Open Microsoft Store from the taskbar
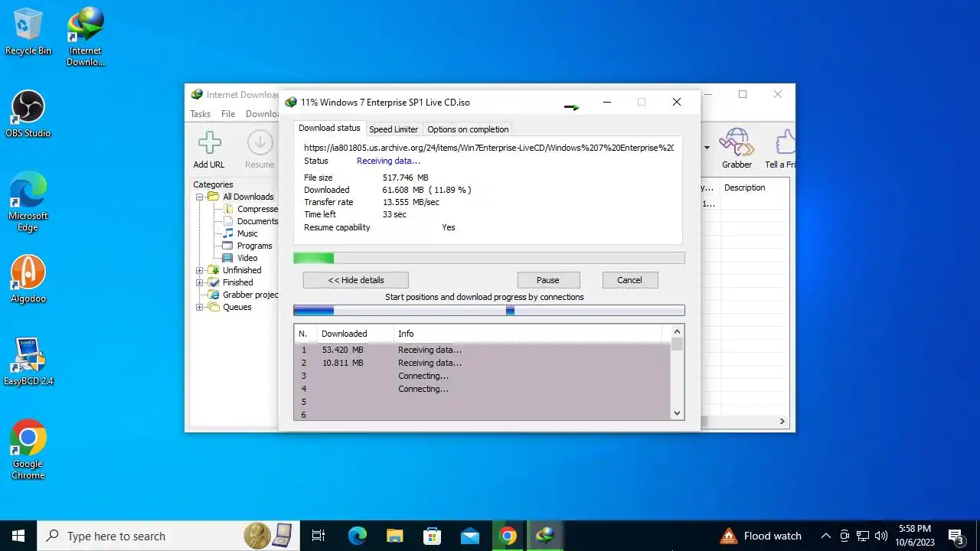Image resolution: width=980 pixels, height=551 pixels. coord(432,536)
